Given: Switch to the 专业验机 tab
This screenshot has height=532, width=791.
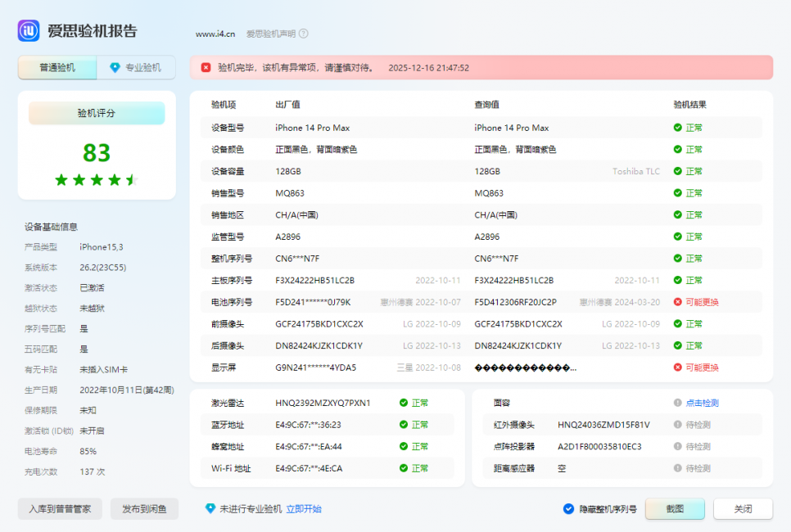Looking at the screenshot, I should [x=136, y=68].
